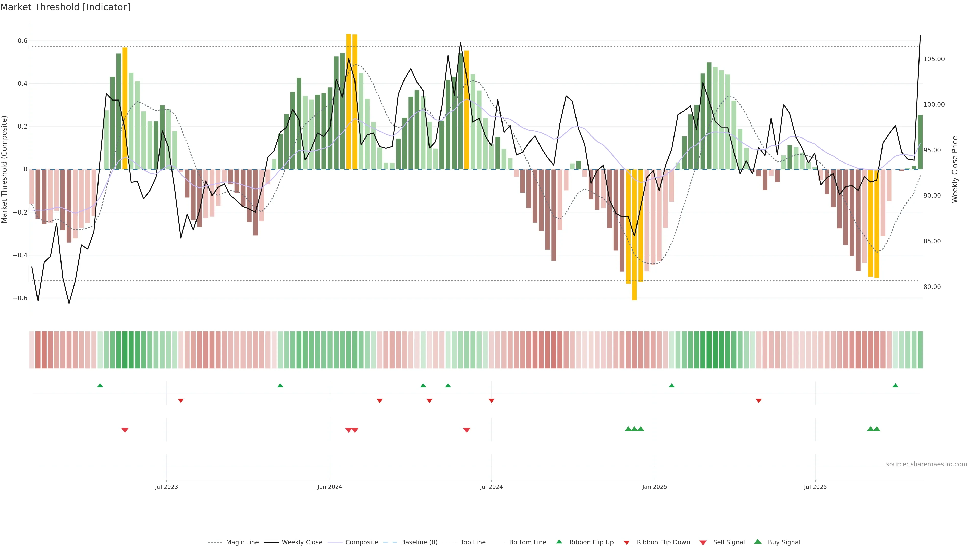Image resolution: width=980 pixels, height=551 pixels.
Task: Click the Ribbon Flip Down marker after Jul 2023
Action: [181, 401]
